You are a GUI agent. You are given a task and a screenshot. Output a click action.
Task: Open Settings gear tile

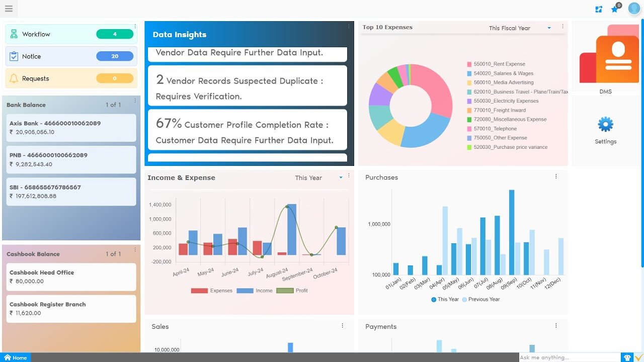pyautogui.click(x=606, y=130)
